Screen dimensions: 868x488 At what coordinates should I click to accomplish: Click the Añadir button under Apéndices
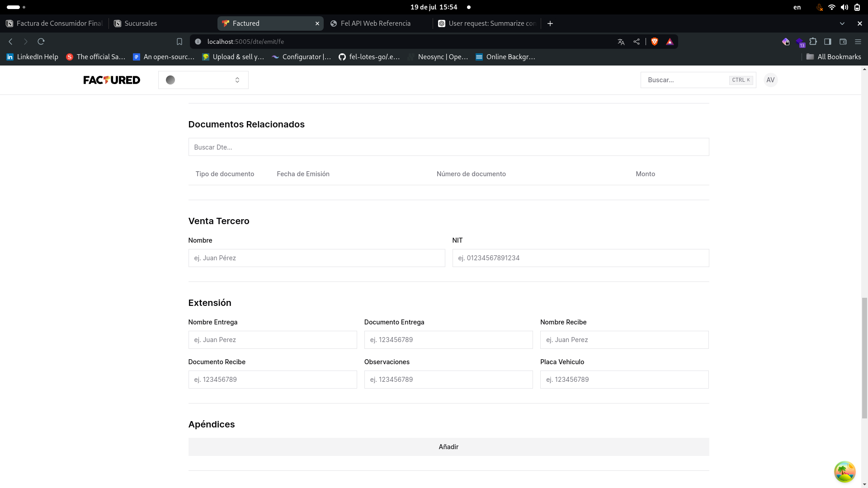click(448, 447)
